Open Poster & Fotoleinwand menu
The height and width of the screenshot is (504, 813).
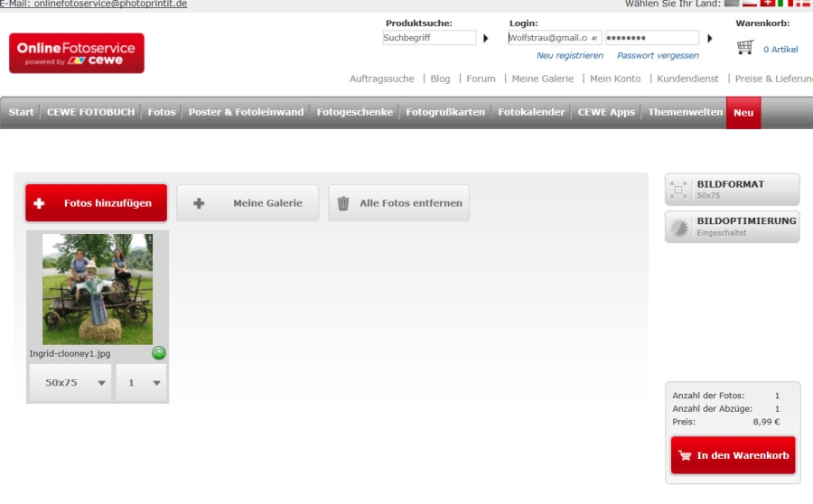pyautogui.click(x=247, y=112)
